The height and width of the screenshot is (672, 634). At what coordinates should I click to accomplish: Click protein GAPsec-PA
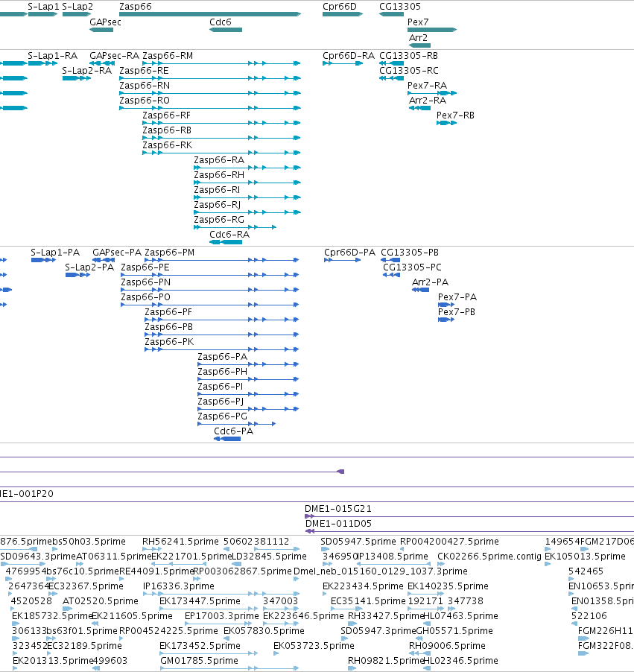tap(117, 253)
